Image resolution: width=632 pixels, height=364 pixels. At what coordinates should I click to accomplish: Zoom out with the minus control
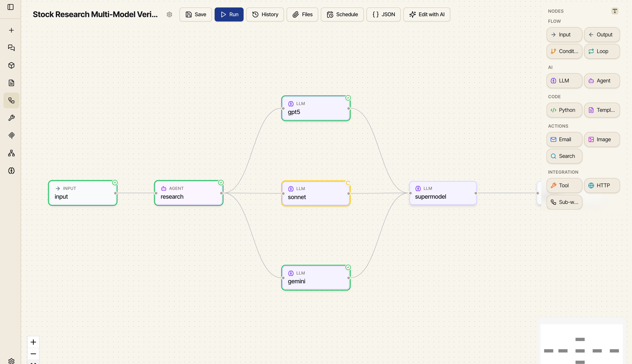point(33,354)
